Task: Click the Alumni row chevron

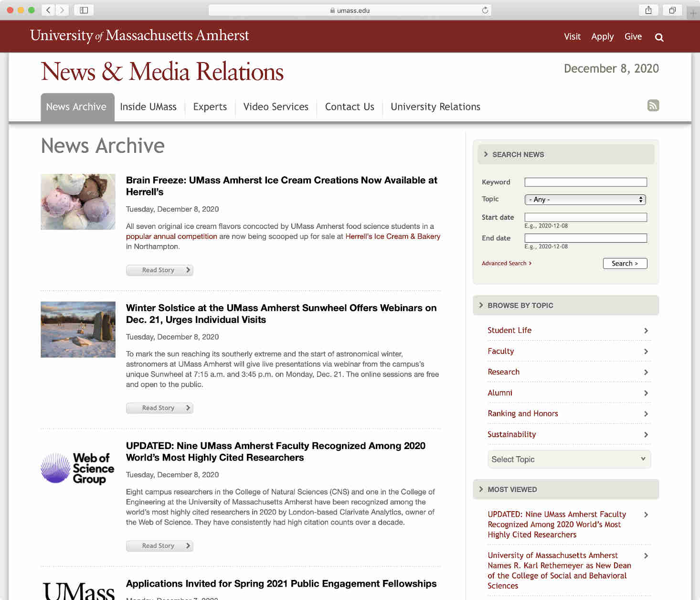Action: coord(646,393)
